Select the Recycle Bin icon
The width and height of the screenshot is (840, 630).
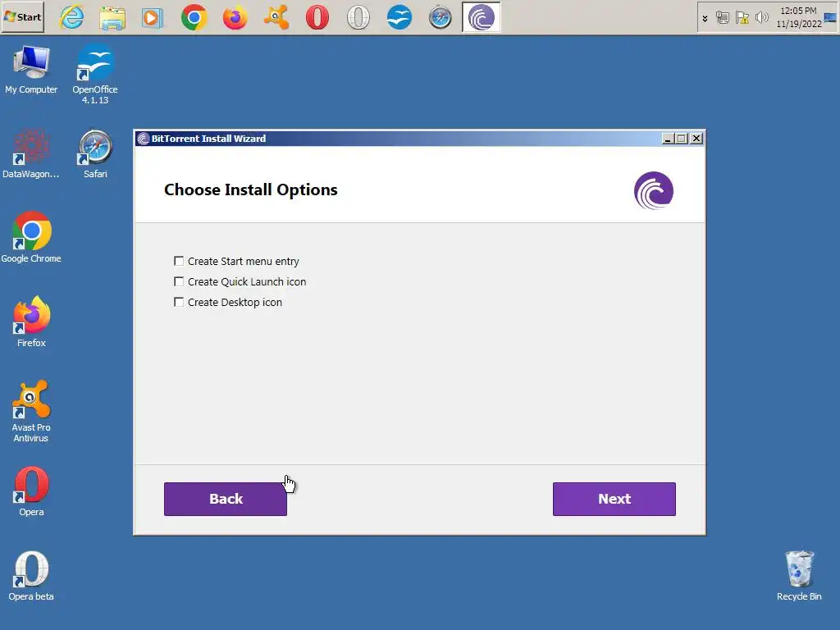pyautogui.click(x=799, y=576)
